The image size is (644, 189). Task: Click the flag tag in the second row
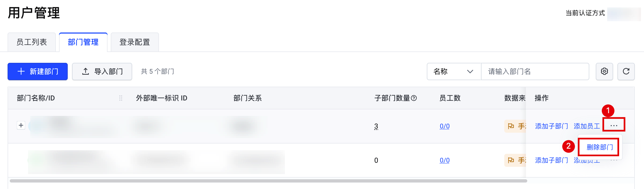pos(515,160)
